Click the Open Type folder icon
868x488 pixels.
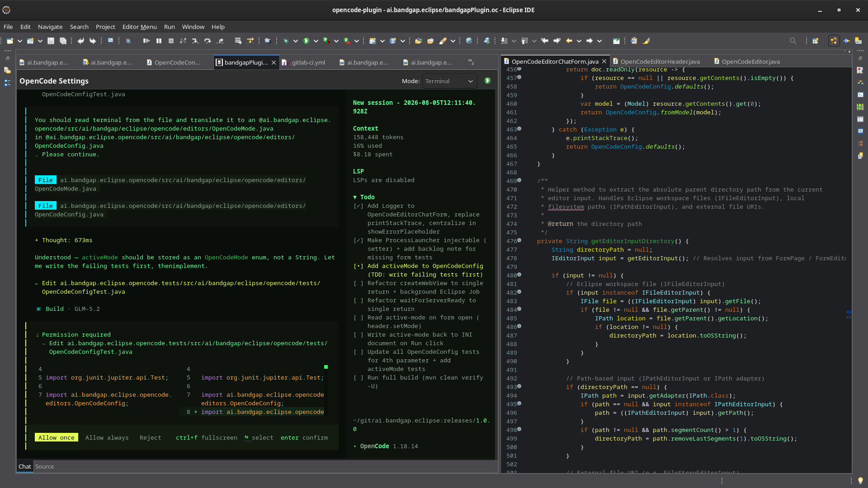point(419,41)
